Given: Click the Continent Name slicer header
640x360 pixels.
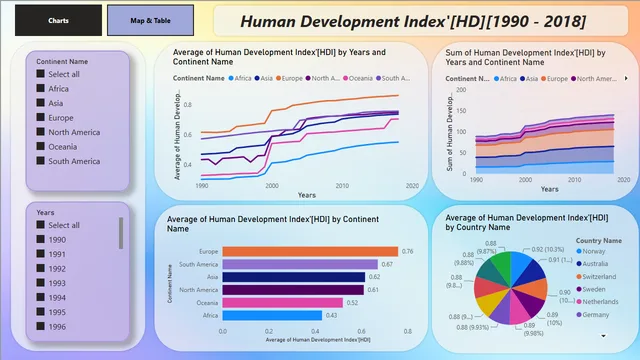Looking at the screenshot, I should coord(62,62).
